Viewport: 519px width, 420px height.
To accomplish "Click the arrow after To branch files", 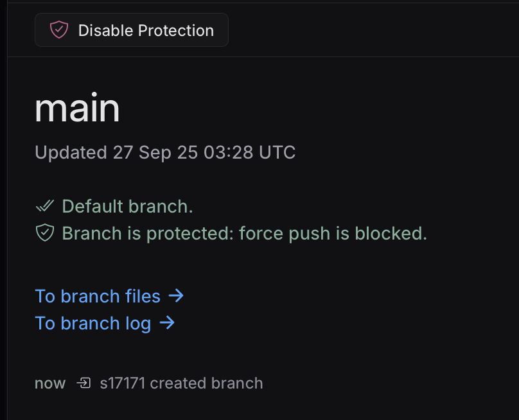I will point(176,296).
